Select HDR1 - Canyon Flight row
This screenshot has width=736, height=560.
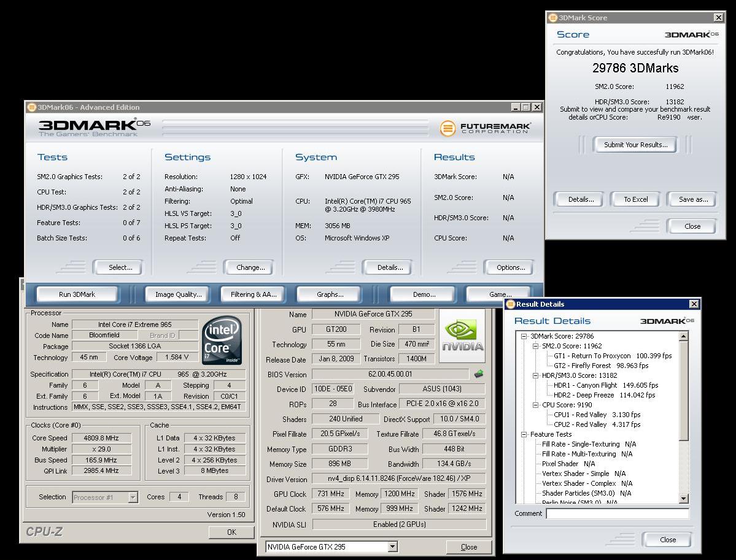pos(605,386)
